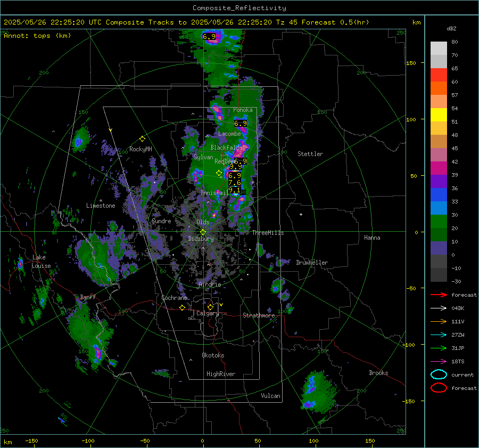The height and width of the screenshot is (448, 479).
Task: Click the 'Annot: tops (km)' annotation label
Action: click(37, 36)
